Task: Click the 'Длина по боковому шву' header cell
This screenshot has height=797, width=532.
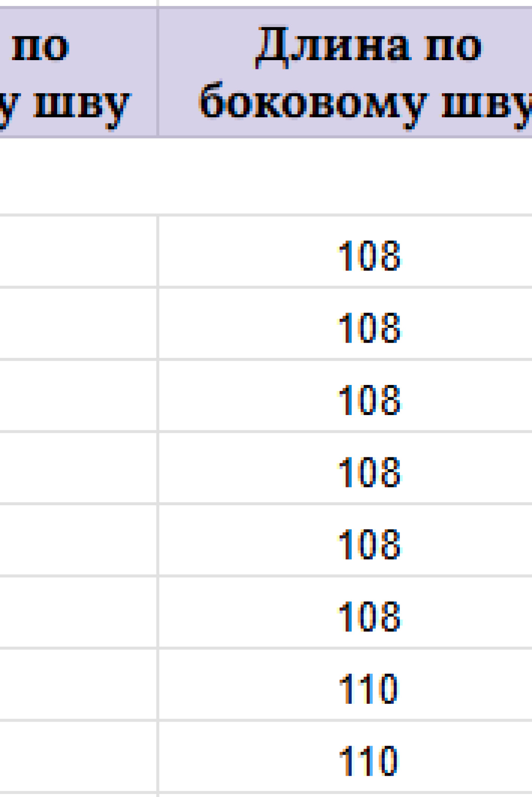Action: (345, 72)
